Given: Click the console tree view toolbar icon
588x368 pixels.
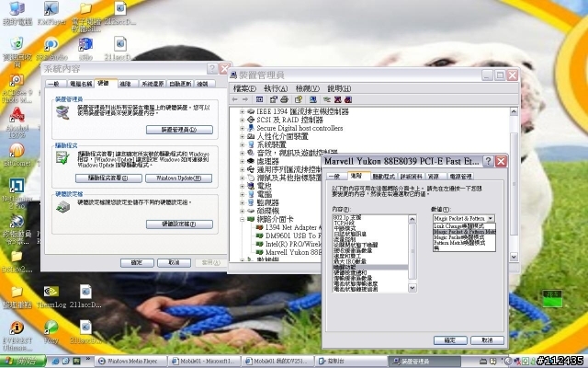Looking at the screenshot, I should click(259, 99).
